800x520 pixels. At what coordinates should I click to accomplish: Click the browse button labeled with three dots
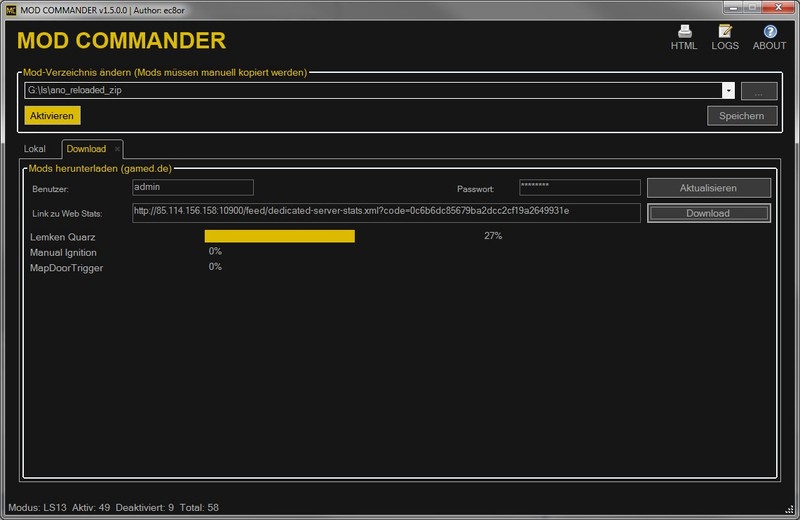click(x=758, y=91)
